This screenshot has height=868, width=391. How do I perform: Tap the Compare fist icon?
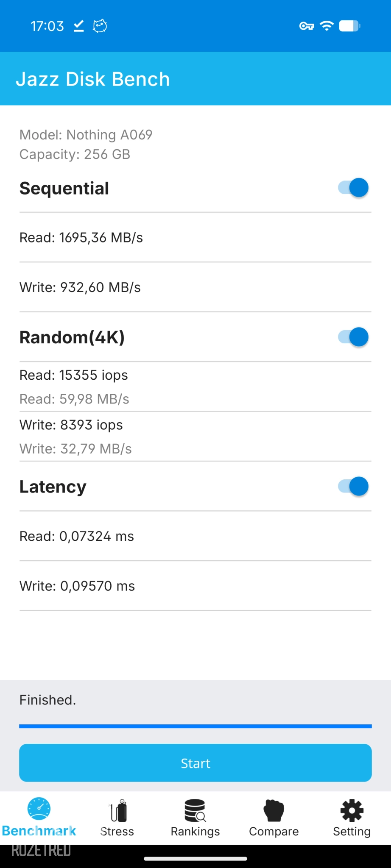point(274,810)
